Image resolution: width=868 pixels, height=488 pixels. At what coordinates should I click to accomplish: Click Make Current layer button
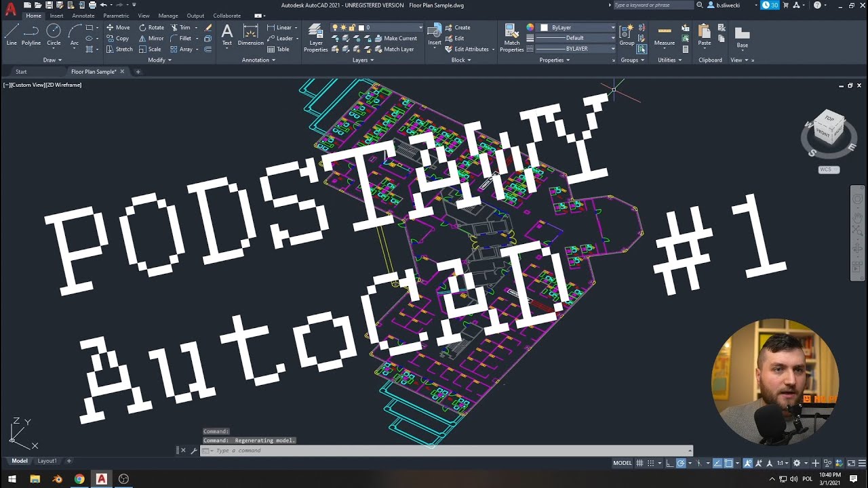396,39
